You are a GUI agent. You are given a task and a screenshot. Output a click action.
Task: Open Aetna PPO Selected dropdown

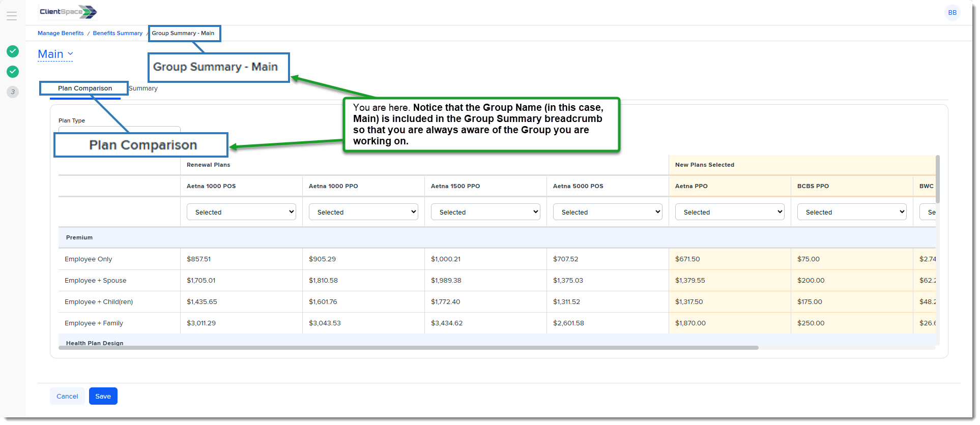(730, 212)
